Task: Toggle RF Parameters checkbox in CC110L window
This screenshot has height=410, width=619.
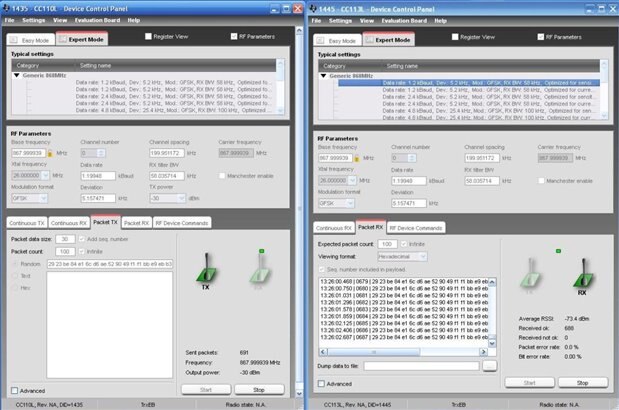Action: 234,36
